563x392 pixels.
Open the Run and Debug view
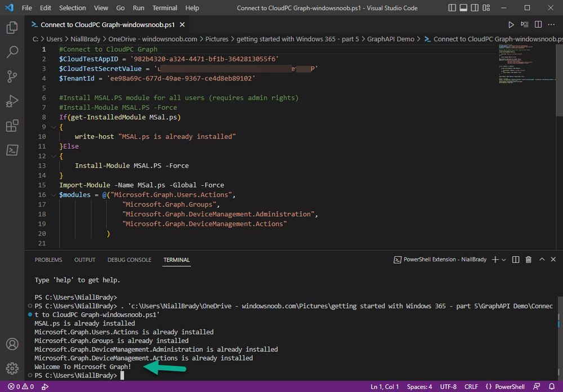(12, 101)
